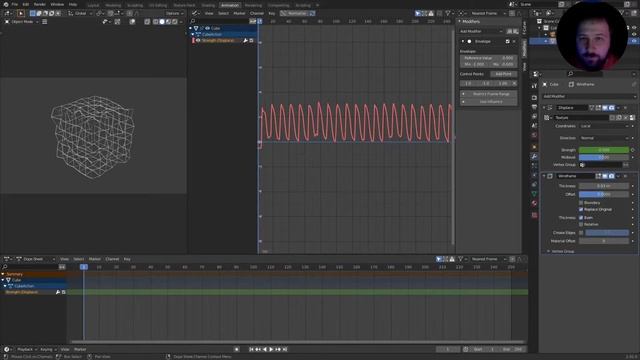Open the Object Mode dropdown
Image resolution: width=640 pixels, height=360 pixels.
click(x=22, y=22)
